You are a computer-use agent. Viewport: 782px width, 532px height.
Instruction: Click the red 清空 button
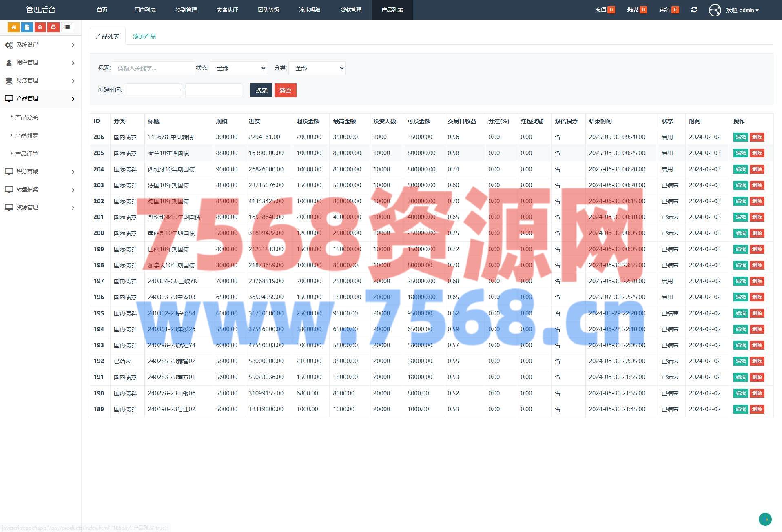(x=285, y=90)
